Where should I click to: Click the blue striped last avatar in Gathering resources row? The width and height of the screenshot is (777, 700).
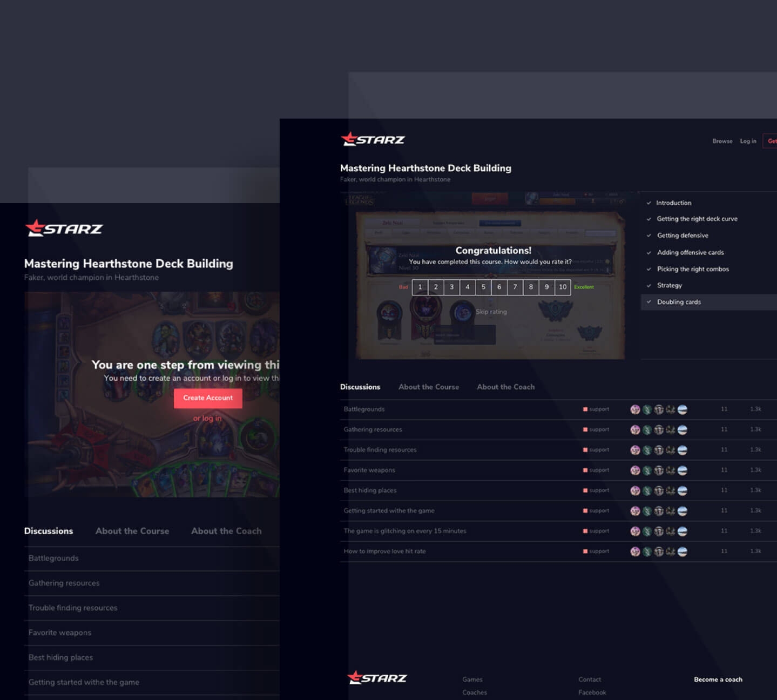click(683, 430)
